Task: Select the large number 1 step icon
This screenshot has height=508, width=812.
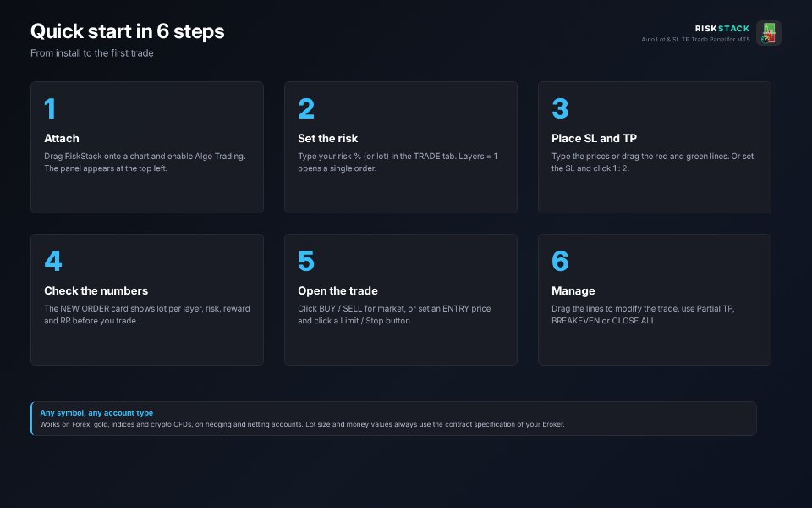Action: tap(50, 109)
